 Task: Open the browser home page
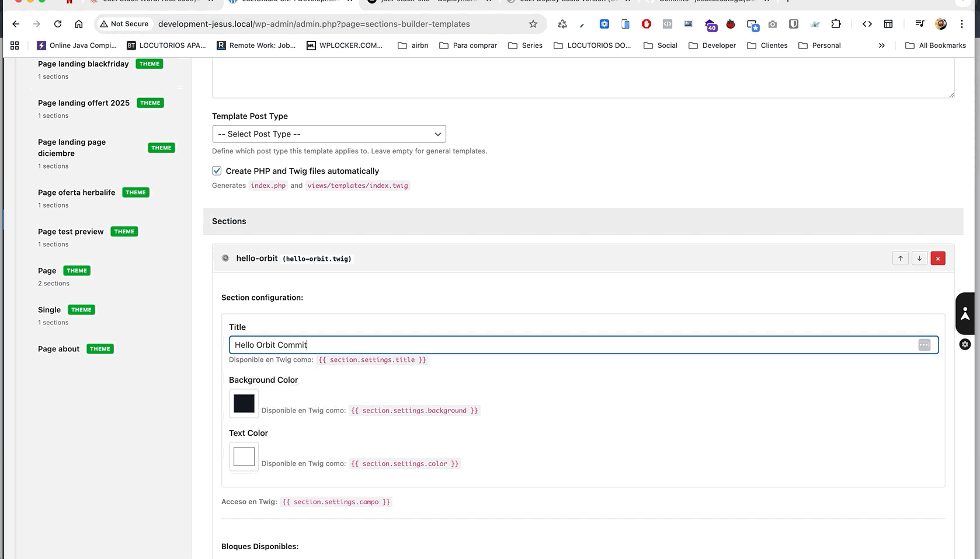click(x=79, y=24)
